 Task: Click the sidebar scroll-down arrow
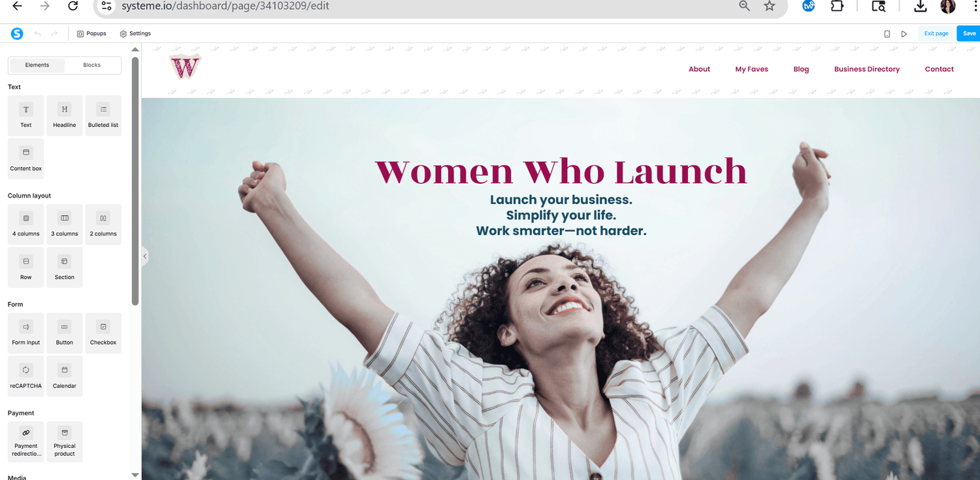coord(135,475)
